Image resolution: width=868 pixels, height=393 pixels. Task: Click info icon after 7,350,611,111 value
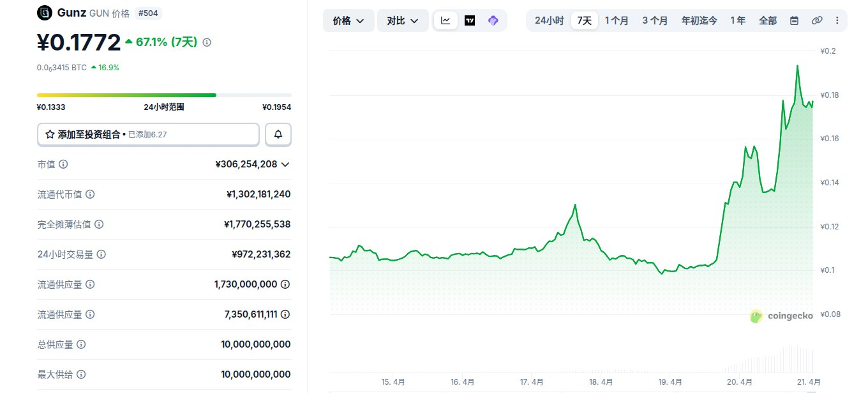click(285, 314)
